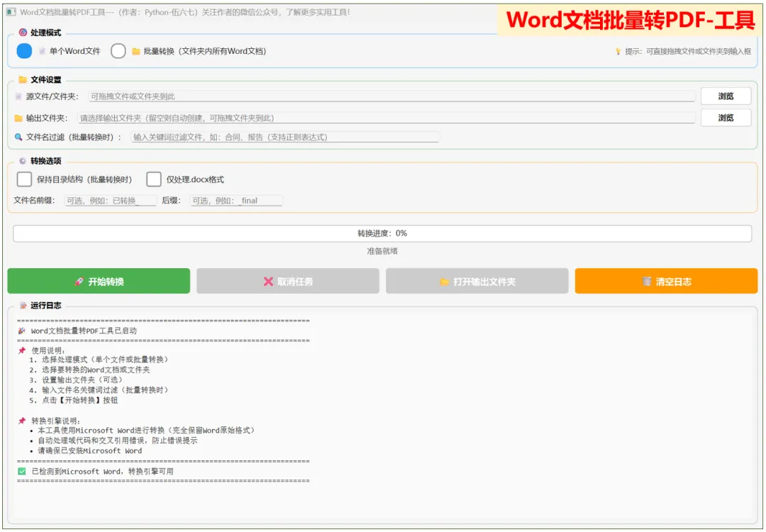Click the magnifier icon beside 文件名过滤
Image resolution: width=766 pixels, height=532 pixels.
[x=18, y=138]
